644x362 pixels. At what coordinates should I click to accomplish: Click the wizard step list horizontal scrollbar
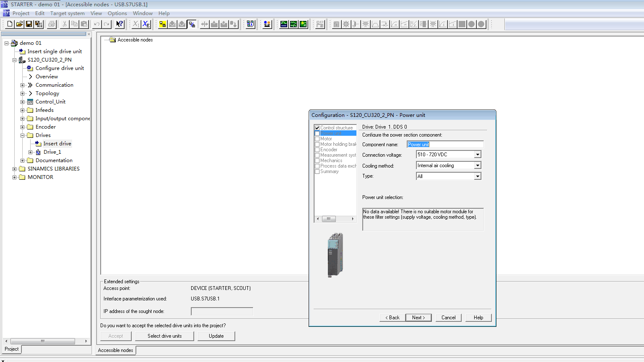[x=335, y=219]
